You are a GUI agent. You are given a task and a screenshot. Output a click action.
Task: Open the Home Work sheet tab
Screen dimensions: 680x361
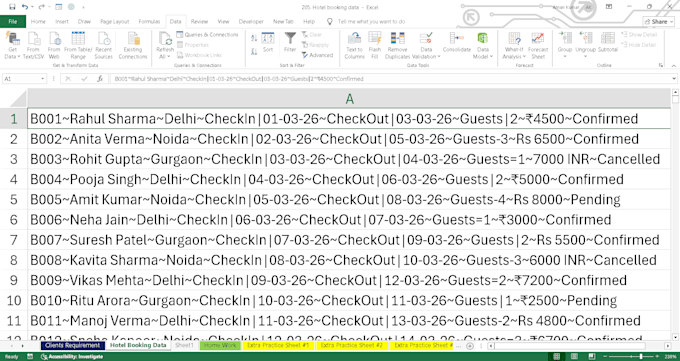coord(220,345)
